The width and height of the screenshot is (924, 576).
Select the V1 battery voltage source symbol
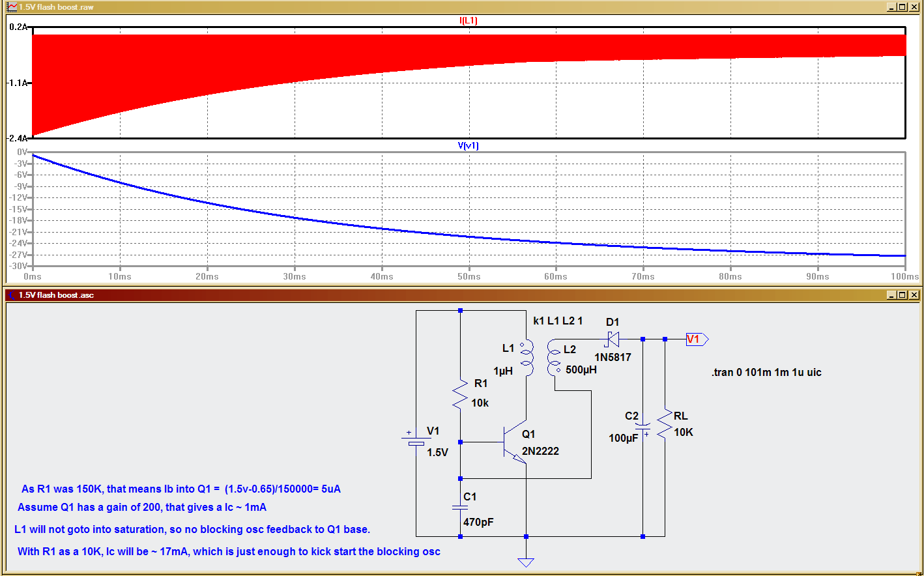point(416,440)
